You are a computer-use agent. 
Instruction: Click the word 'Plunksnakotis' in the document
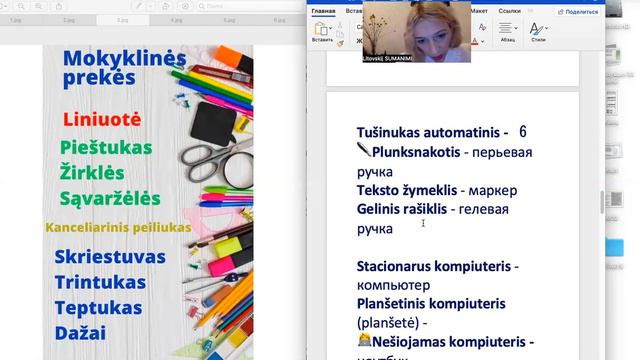(x=416, y=152)
